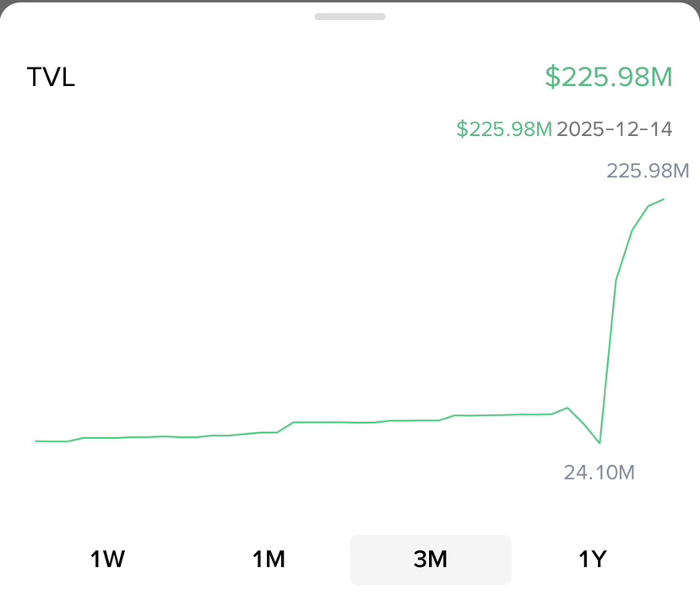Dismiss sheet by clicking dark strip above it
This screenshot has width=700, height=601.
350,2
